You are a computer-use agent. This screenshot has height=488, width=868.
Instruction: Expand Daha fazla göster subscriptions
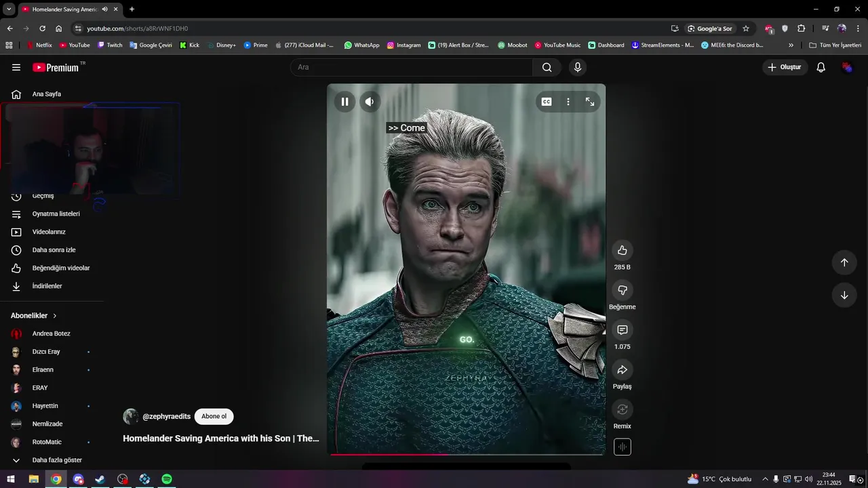click(52, 460)
